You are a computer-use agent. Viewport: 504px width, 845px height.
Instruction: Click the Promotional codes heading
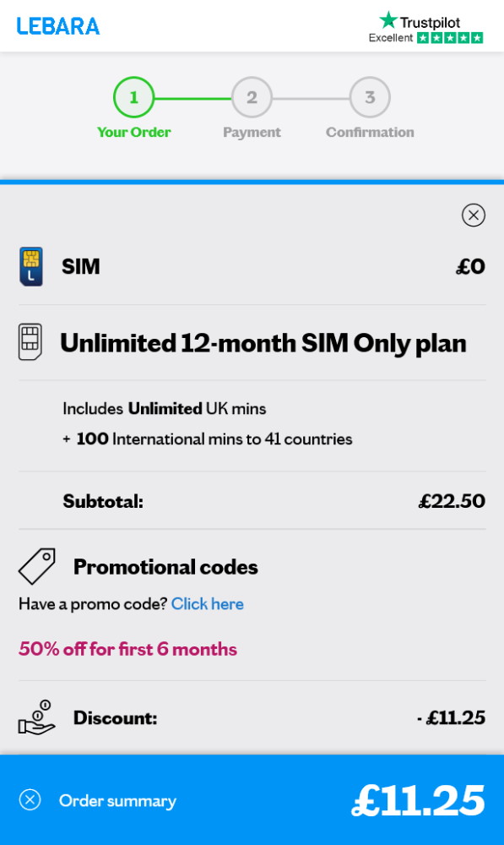click(165, 566)
